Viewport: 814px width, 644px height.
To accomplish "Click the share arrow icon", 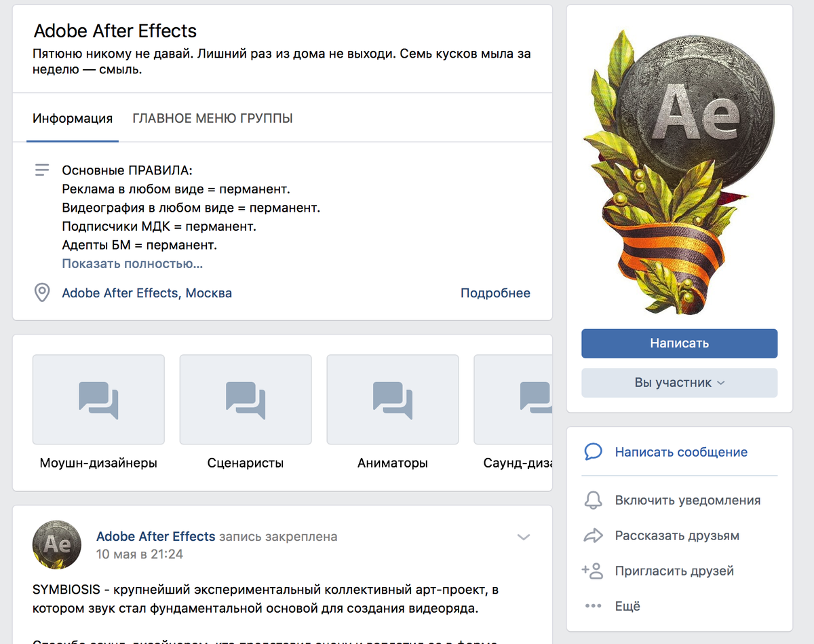I will (x=593, y=535).
